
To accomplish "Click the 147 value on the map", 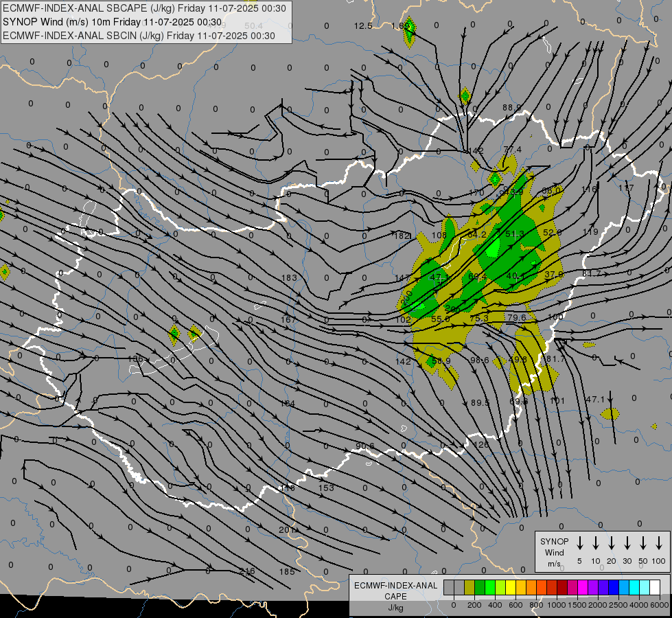I will pyautogui.click(x=403, y=278).
